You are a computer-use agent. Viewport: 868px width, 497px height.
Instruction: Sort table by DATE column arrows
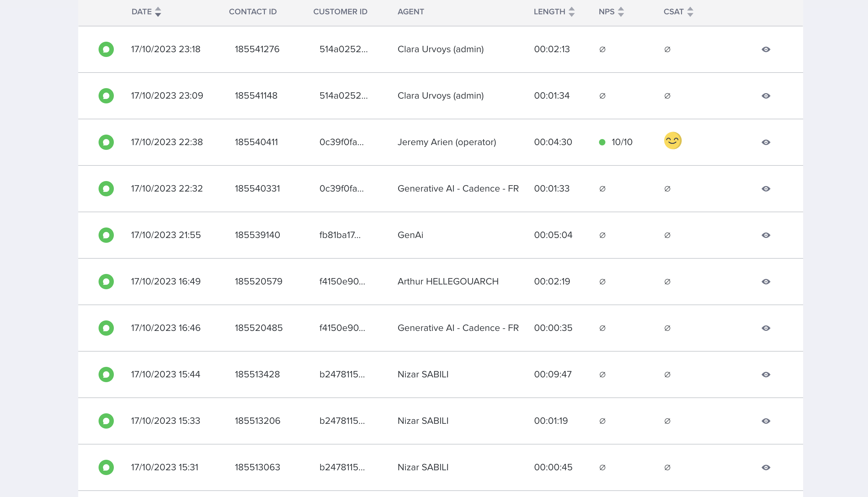tap(158, 11)
